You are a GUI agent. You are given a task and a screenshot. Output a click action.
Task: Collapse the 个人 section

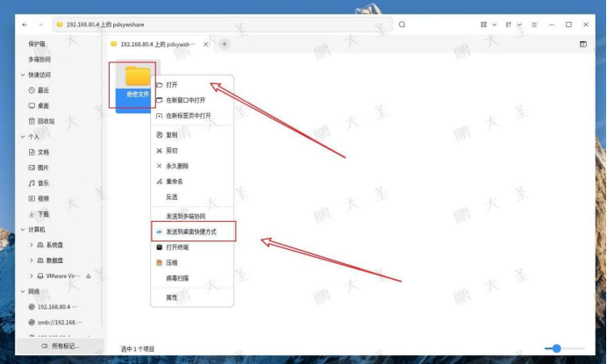[23, 137]
